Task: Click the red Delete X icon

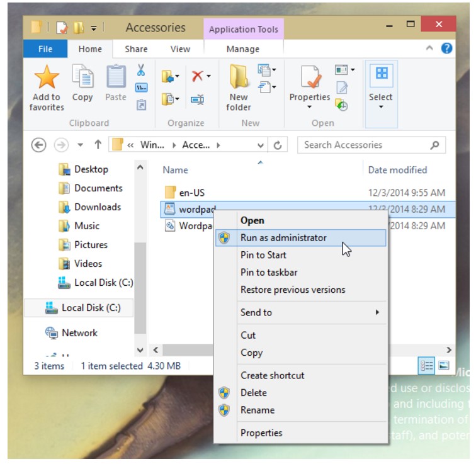Action: coord(197,76)
